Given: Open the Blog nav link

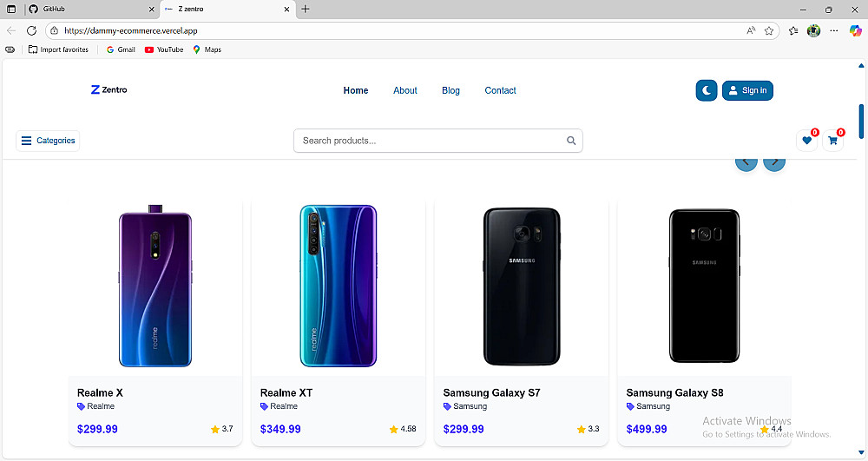Looking at the screenshot, I should click(450, 90).
